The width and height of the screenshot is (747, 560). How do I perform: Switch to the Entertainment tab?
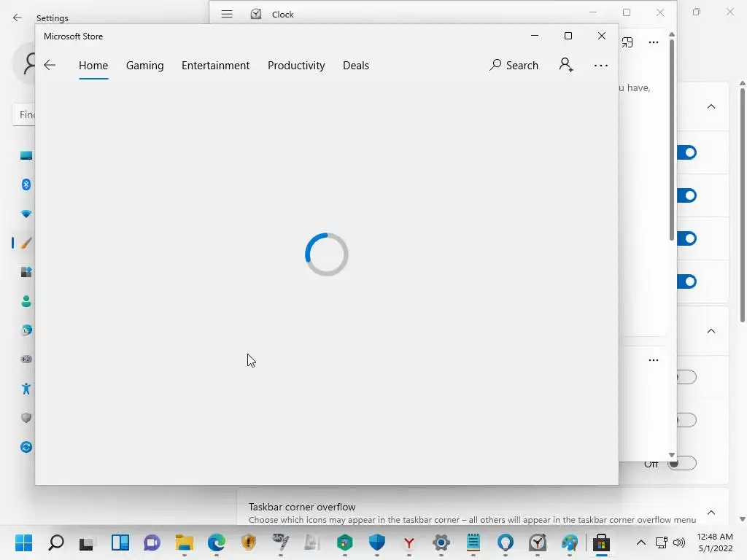[215, 65]
